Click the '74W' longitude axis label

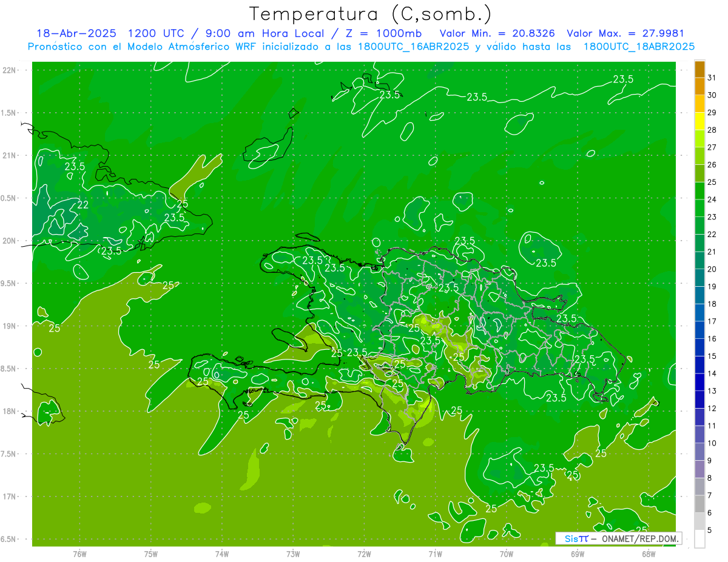pyautogui.click(x=222, y=554)
